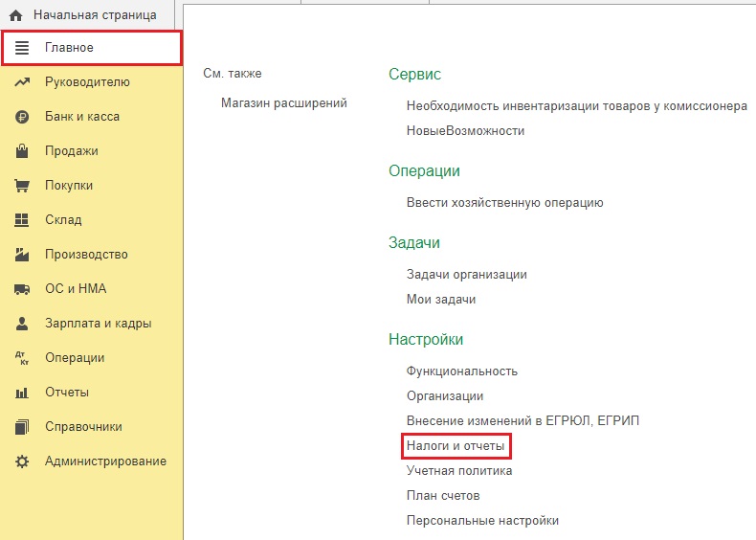
Task: Open the Операции section in sidebar
Action: tap(75, 357)
